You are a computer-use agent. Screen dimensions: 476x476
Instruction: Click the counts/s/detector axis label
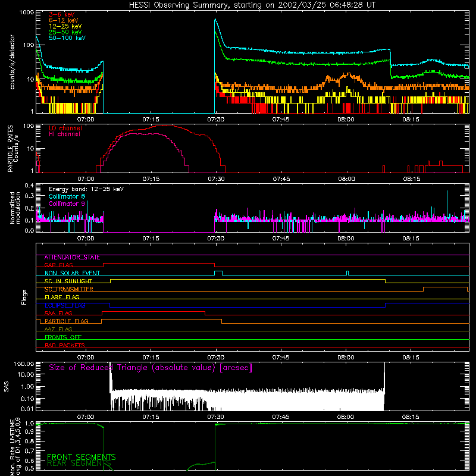coord(12,62)
